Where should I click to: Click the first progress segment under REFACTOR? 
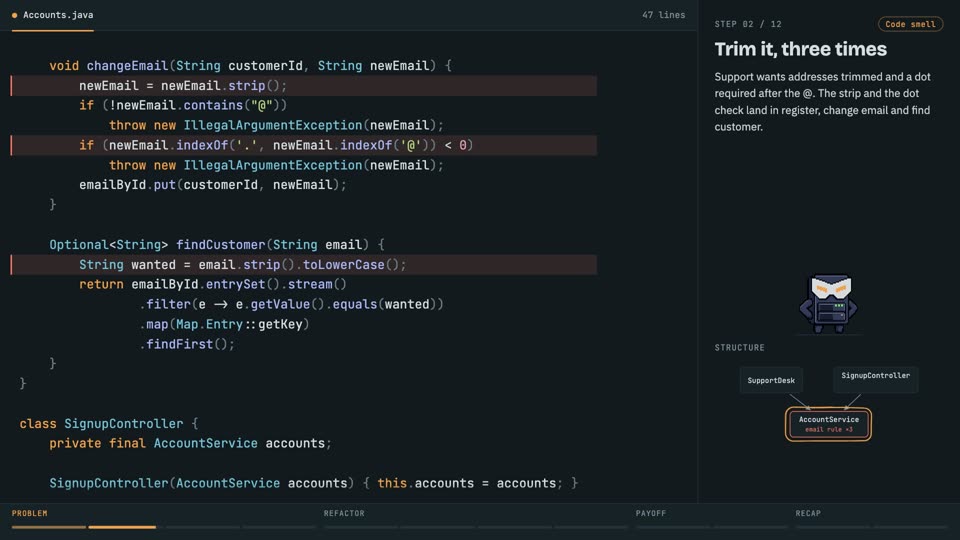[x=361, y=527]
